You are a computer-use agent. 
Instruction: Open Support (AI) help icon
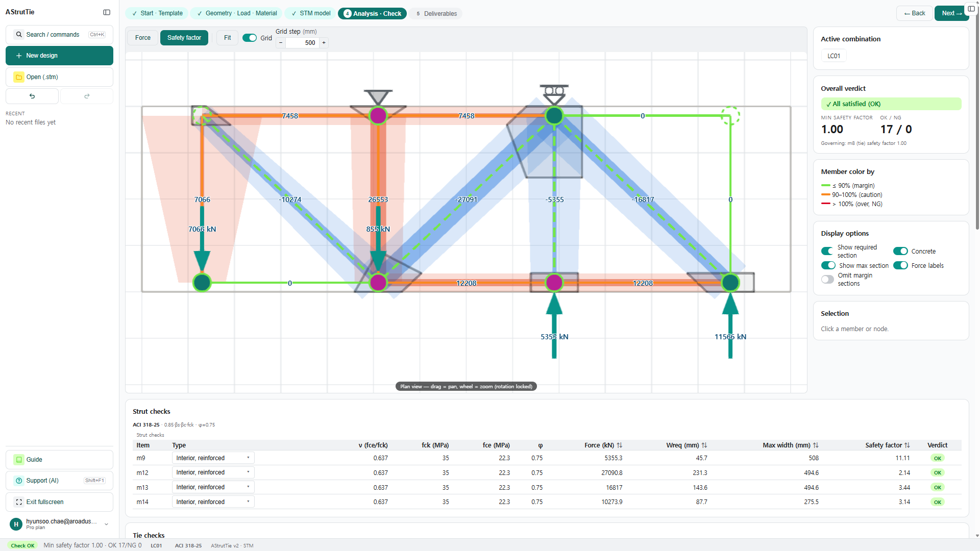coord(19,481)
